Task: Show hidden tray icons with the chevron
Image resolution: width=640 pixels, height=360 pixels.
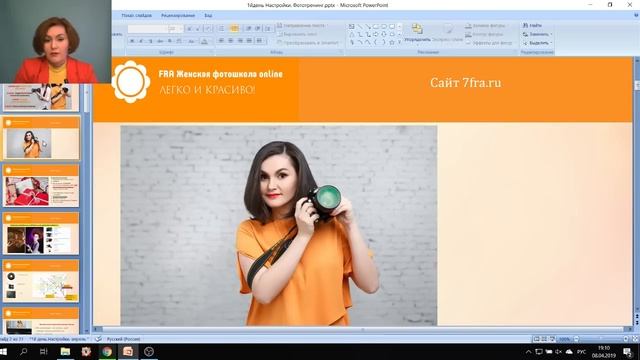Action: click(529, 352)
